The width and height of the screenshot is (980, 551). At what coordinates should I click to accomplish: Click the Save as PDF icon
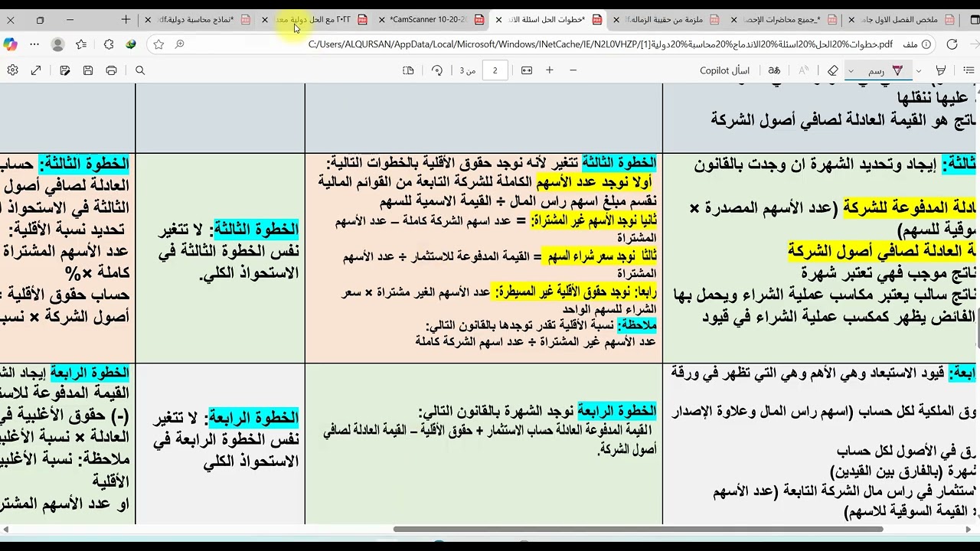point(65,70)
